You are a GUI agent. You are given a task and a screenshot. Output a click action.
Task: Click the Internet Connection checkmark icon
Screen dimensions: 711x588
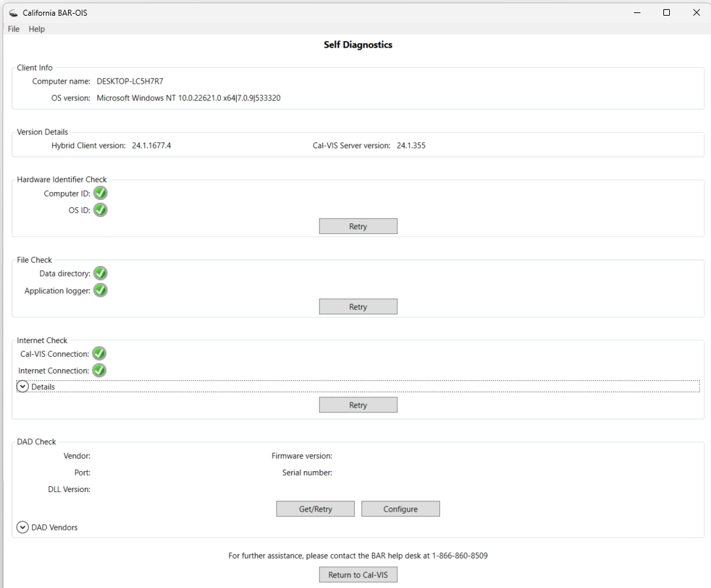click(x=99, y=370)
